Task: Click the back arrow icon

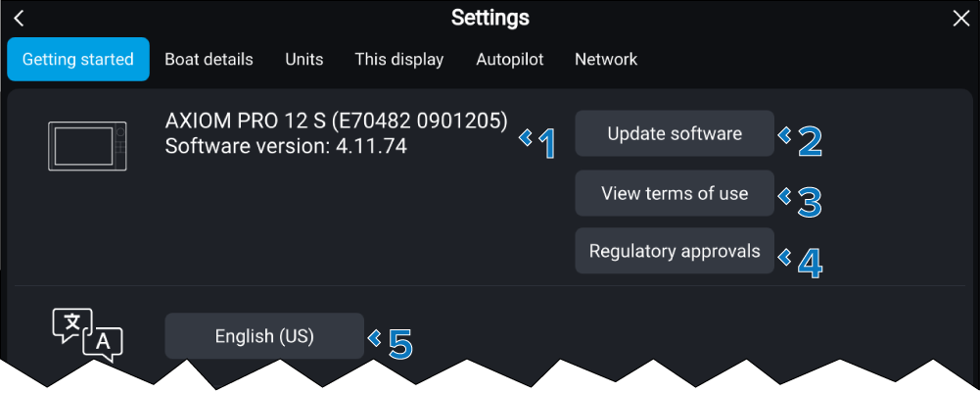Action: pos(19,19)
